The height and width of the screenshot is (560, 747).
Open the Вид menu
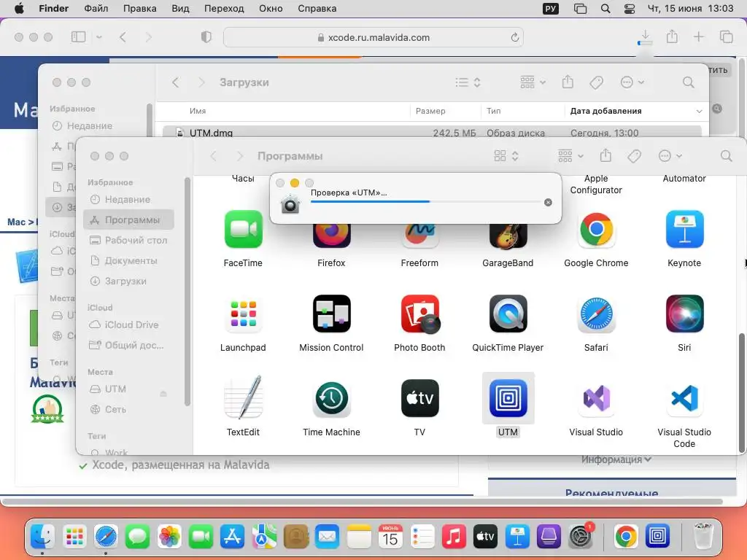(180, 9)
